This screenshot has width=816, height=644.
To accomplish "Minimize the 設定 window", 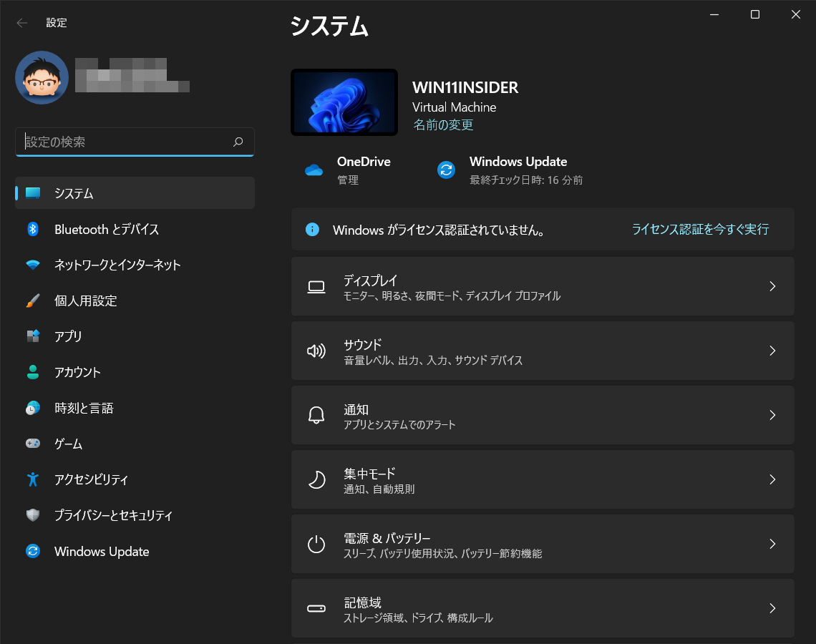I will pyautogui.click(x=714, y=14).
